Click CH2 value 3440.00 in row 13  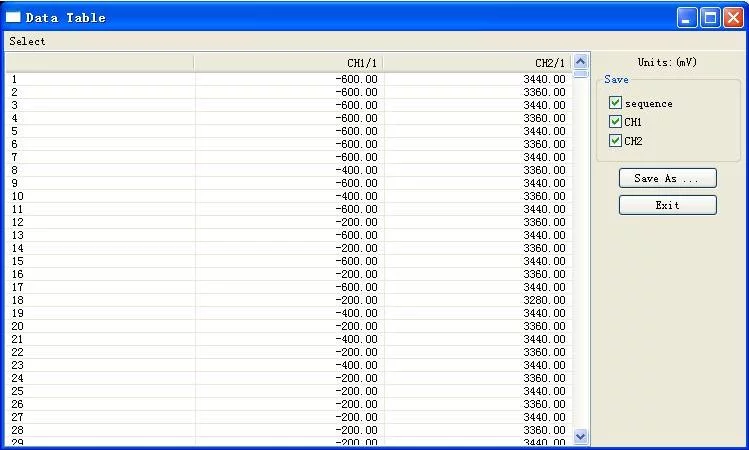coord(544,236)
